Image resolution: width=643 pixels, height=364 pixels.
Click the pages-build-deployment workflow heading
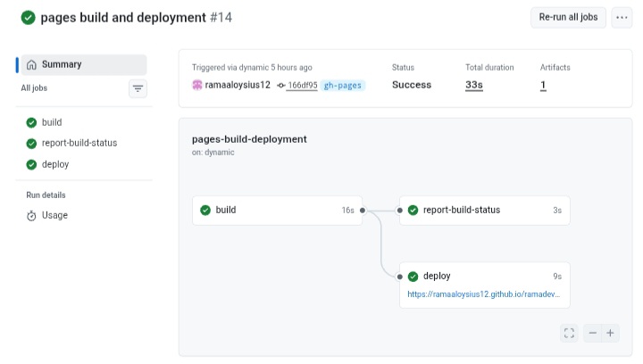coord(249,139)
